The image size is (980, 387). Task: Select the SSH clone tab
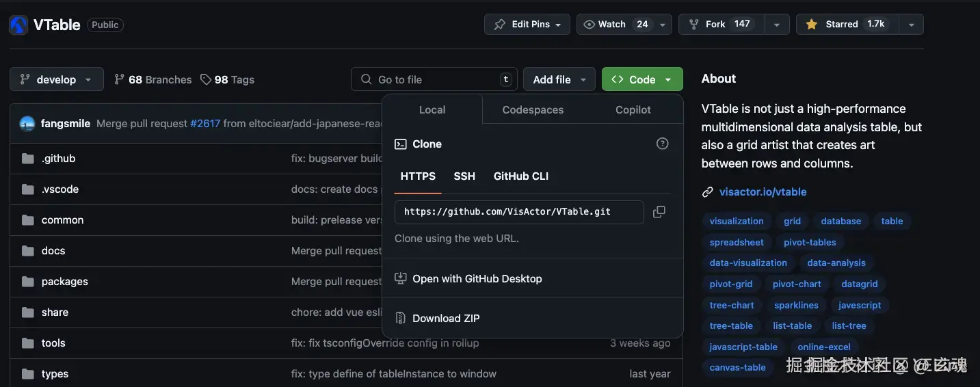[464, 176]
